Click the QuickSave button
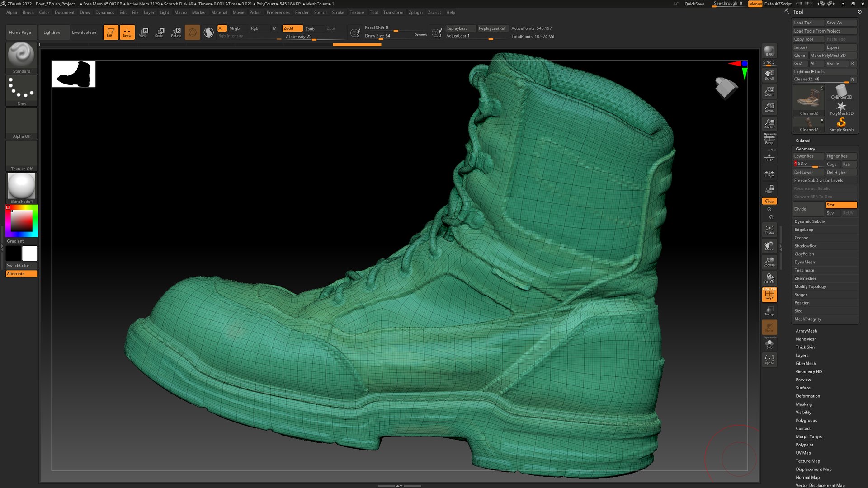The height and width of the screenshot is (488, 868). pos(694,4)
